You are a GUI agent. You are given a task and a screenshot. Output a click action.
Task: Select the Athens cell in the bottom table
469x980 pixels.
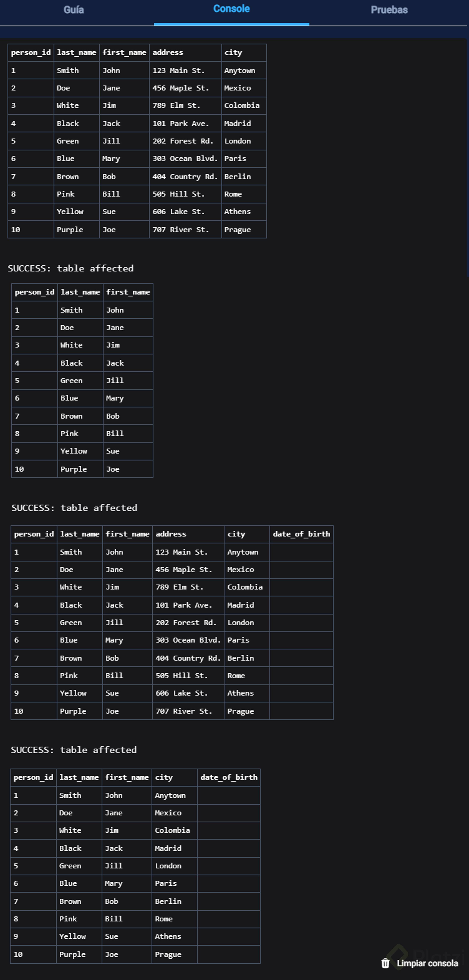(x=168, y=936)
